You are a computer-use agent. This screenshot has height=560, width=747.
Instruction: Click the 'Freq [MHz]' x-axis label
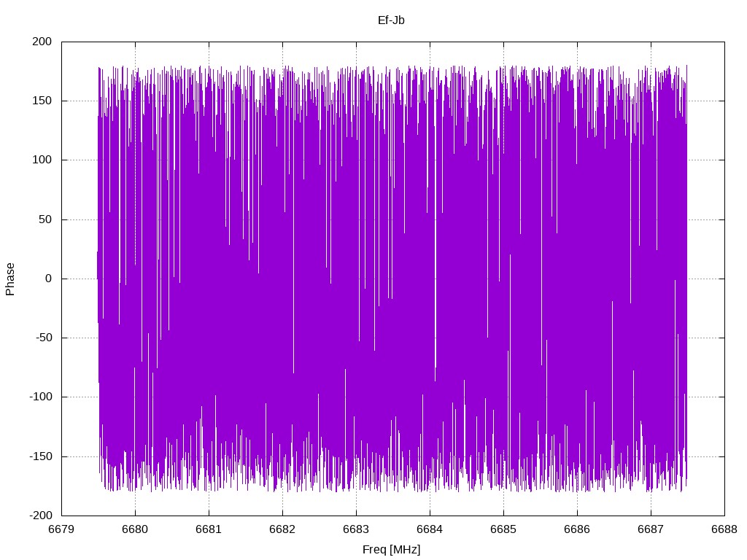click(391, 550)
